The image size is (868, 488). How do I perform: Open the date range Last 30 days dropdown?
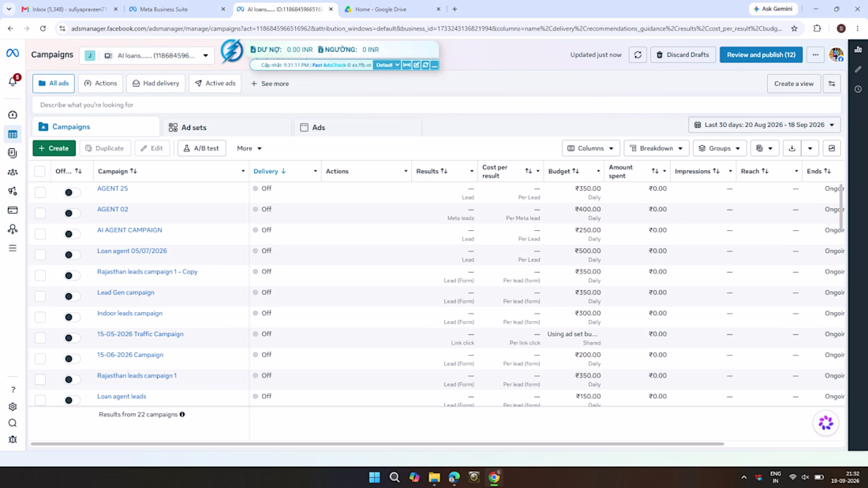pyautogui.click(x=765, y=125)
